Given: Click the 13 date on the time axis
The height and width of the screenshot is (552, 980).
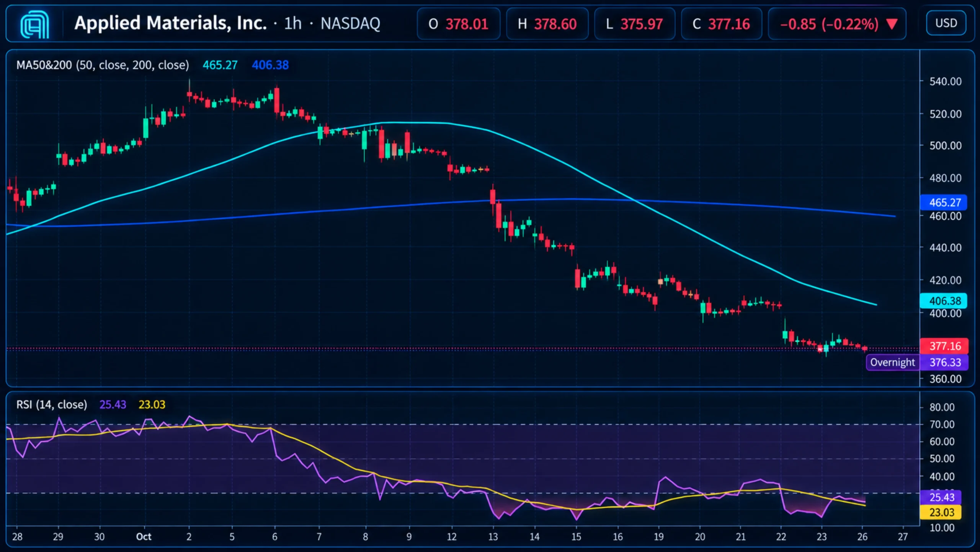Looking at the screenshot, I should (493, 537).
